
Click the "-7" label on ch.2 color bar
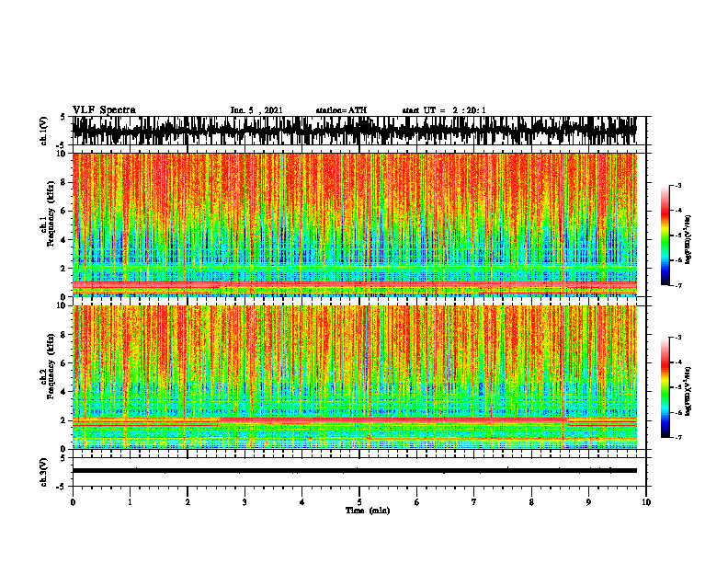coord(678,437)
